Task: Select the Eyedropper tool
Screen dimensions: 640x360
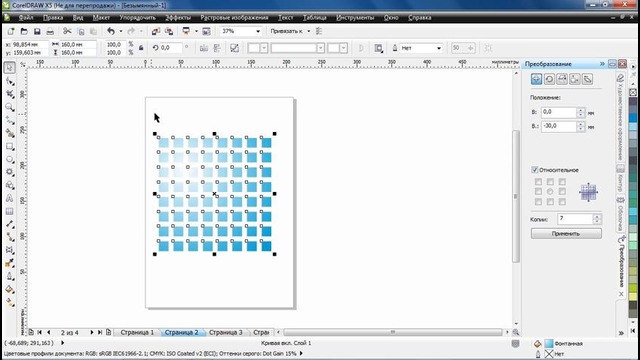Action: click(10, 263)
